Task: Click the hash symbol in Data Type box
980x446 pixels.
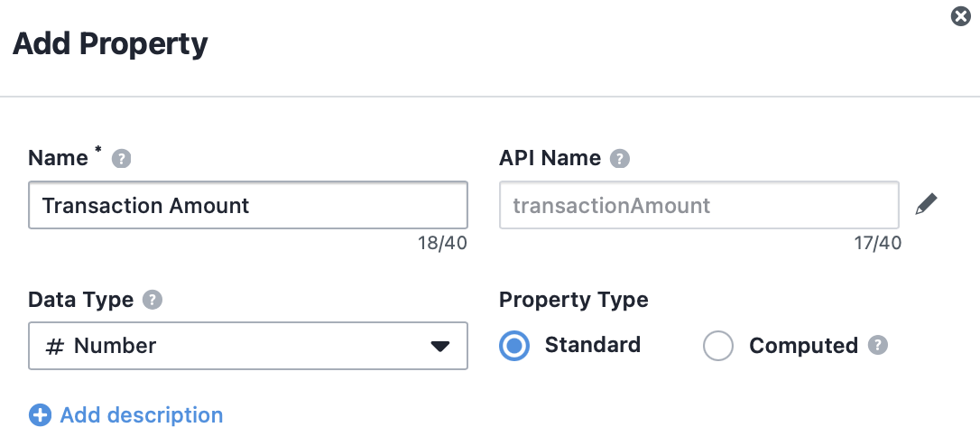Action: pos(55,346)
